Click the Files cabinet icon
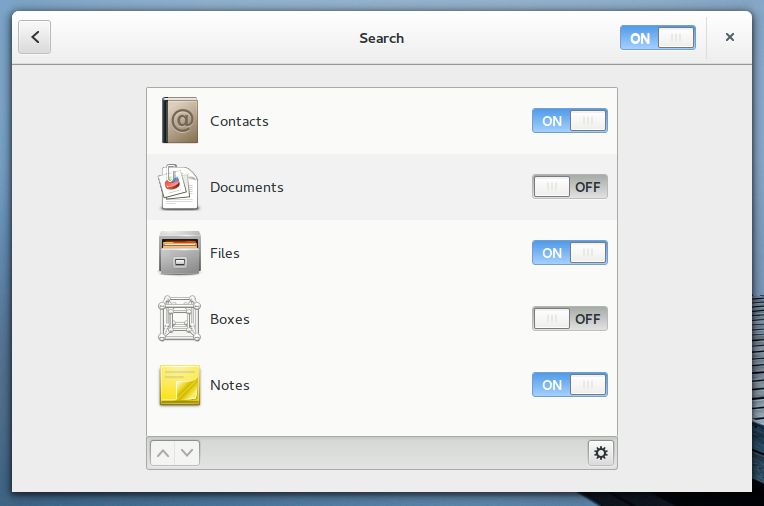 click(180, 253)
